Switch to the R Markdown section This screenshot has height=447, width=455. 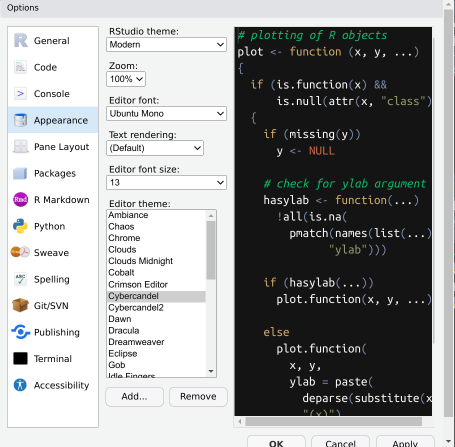click(53, 200)
